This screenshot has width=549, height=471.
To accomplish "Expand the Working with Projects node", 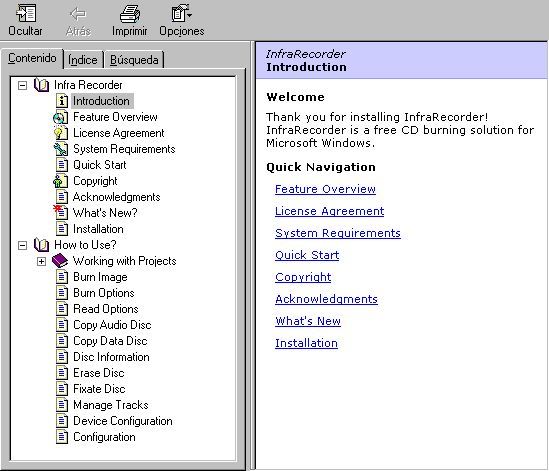I will [x=41, y=261].
